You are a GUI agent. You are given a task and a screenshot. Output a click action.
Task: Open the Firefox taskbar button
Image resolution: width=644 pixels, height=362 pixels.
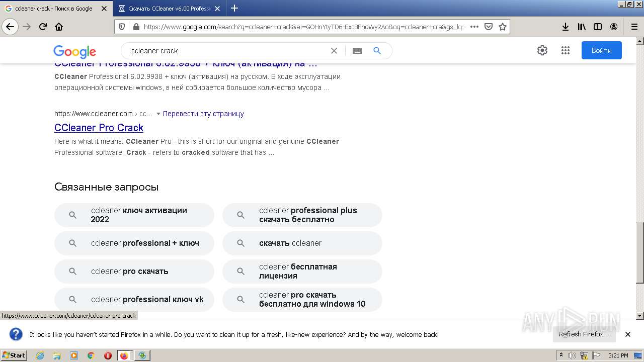[124, 355]
